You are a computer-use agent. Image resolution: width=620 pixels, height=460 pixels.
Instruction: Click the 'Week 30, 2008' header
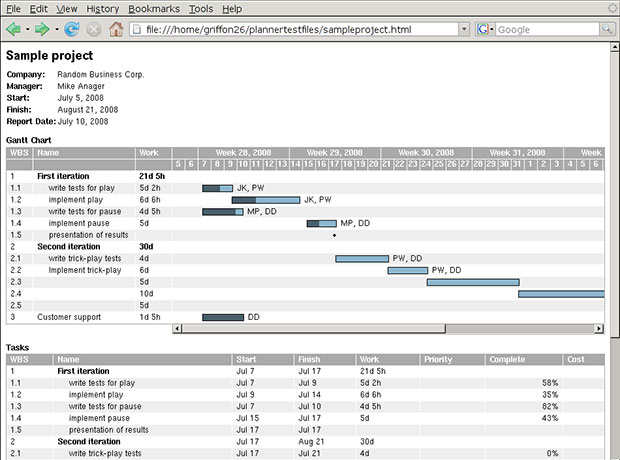pyautogui.click(x=426, y=153)
